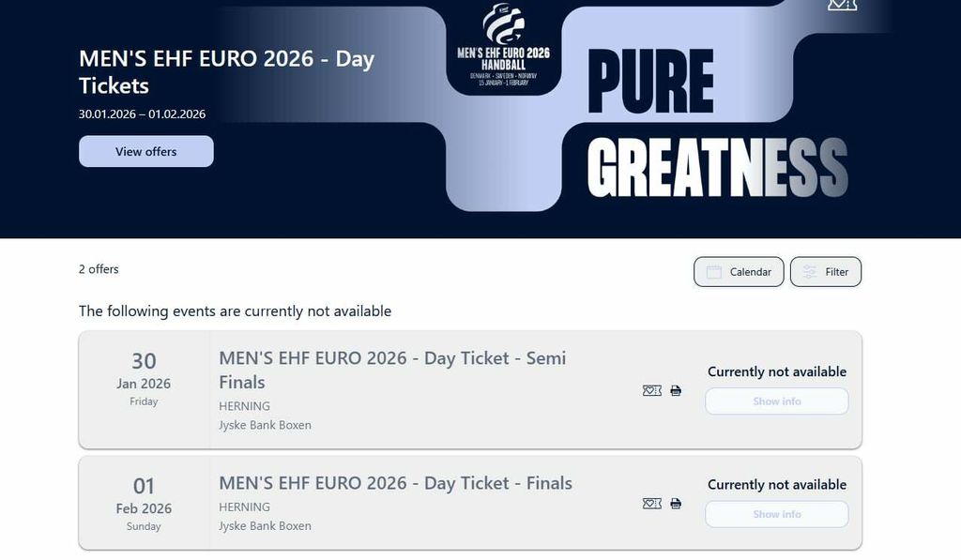Show info for the Semi Finals day ticket
Screen dimensions: 961x560
pyautogui.click(x=777, y=401)
